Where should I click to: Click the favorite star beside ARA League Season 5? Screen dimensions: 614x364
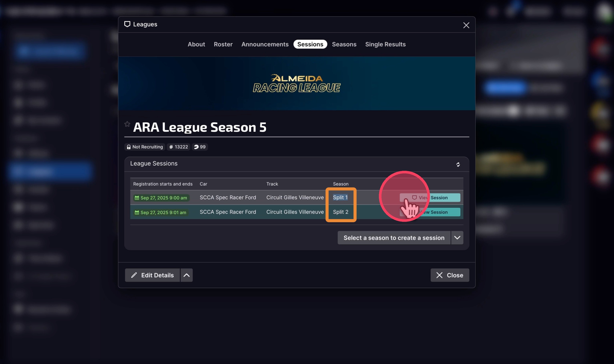click(127, 124)
